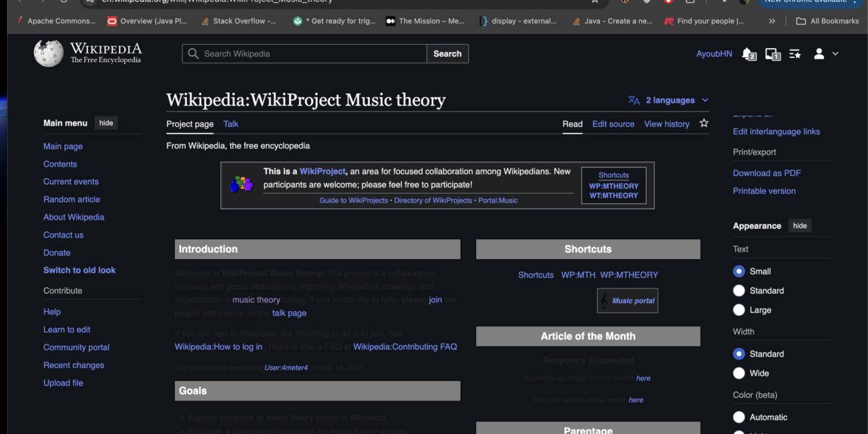Image resolution: width=868 pixels, height=434 pixels.
Task: Open Contact us link
Action: coord(63,235)
